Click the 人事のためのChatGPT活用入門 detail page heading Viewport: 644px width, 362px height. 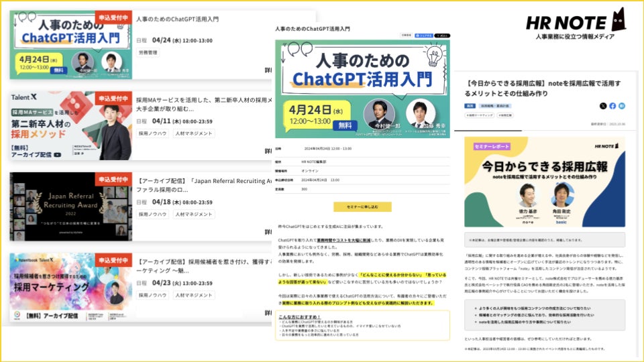[313, 29]
